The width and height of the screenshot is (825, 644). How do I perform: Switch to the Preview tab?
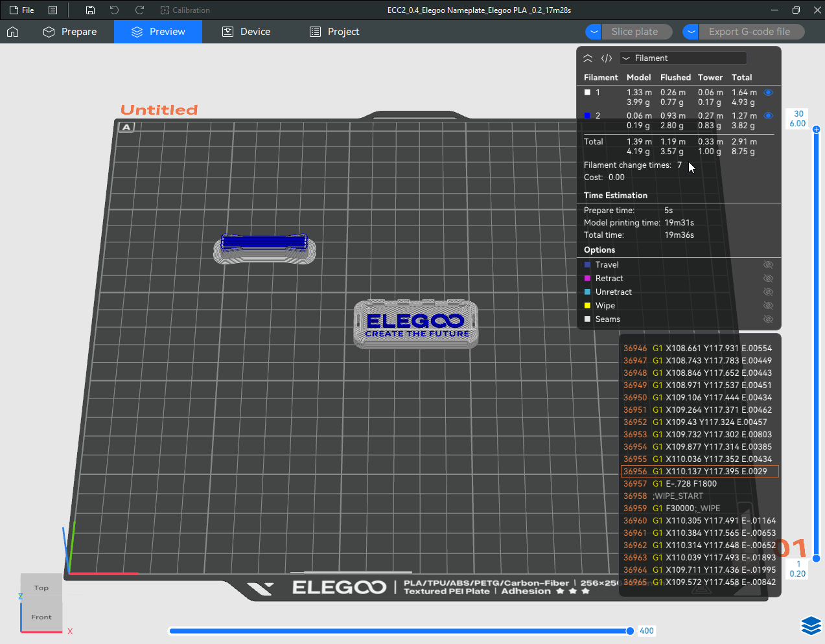click(x=158, y=32)
